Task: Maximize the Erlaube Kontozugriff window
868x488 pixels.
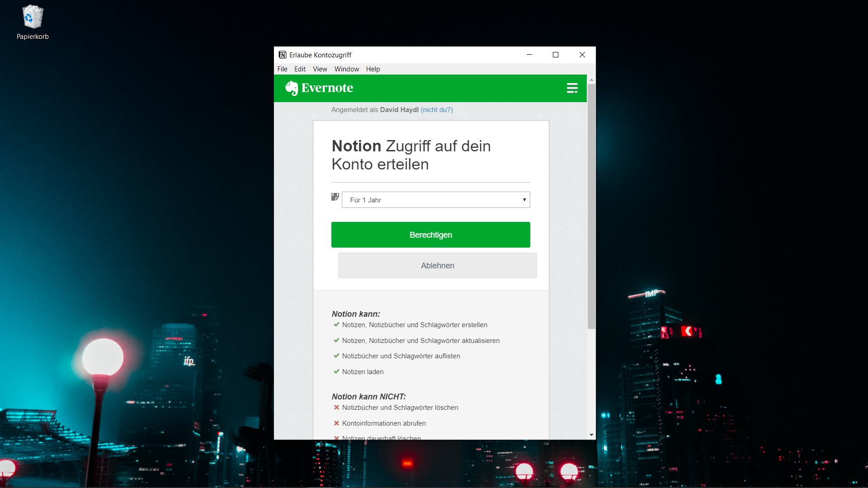Action: tap(556, 55)
